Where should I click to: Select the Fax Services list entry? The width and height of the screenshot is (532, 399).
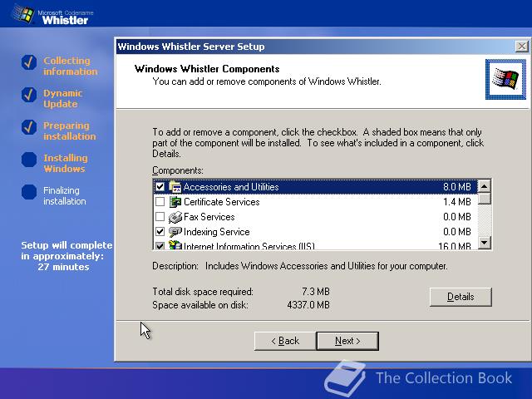(x=209, y=217)
